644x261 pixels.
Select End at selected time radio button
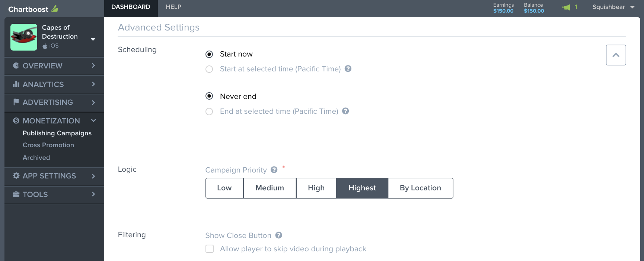click(209, 112)
